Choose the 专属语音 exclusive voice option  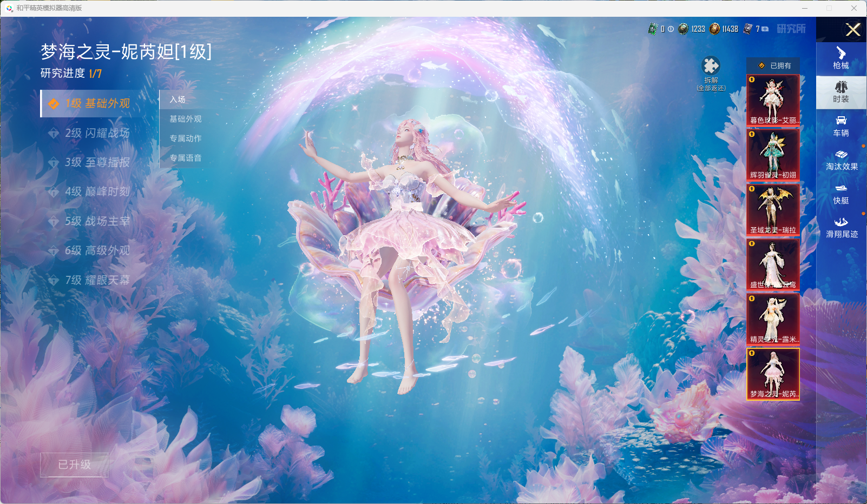(x=186, y=158)
